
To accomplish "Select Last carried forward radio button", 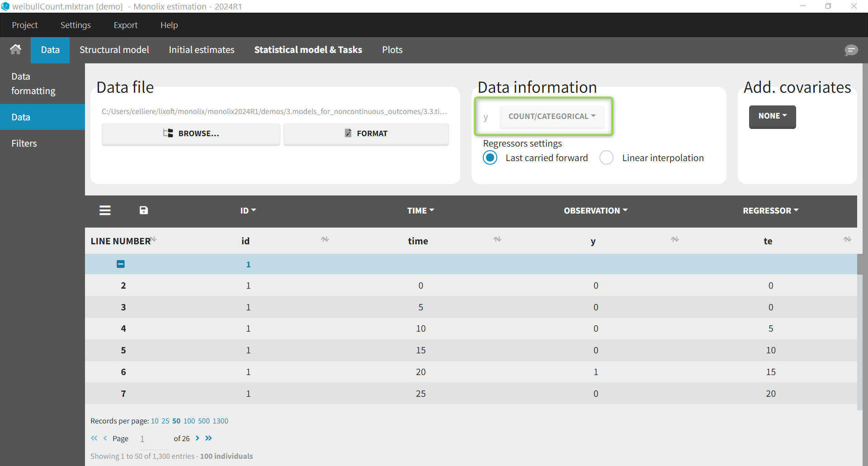I will pos(490,158).
